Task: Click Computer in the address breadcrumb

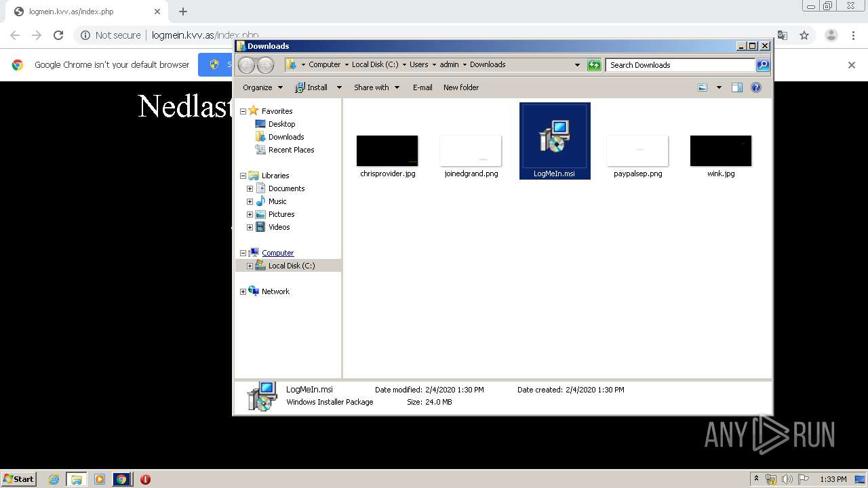Action: click(325, 64)
